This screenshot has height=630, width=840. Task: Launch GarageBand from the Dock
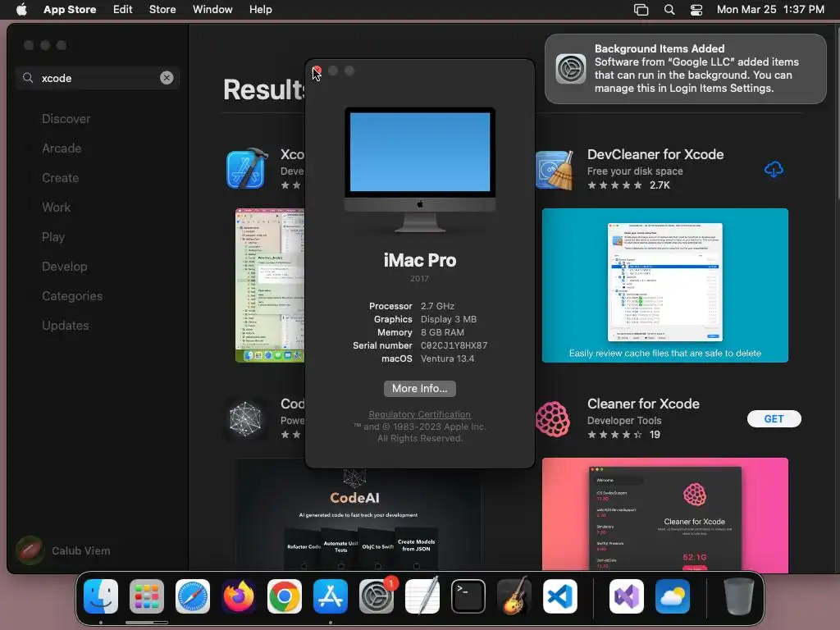coord(514,596)
